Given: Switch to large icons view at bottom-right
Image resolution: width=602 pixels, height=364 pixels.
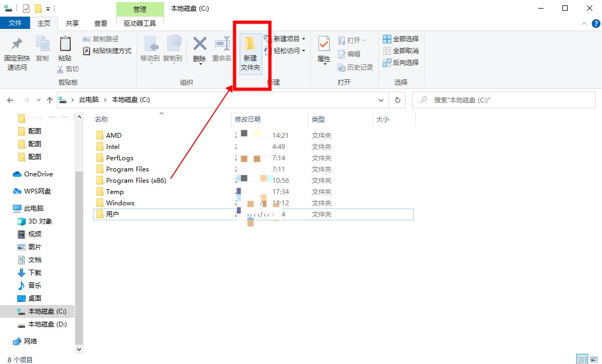Looking at the screenshot, I should [x=594, y=359].
